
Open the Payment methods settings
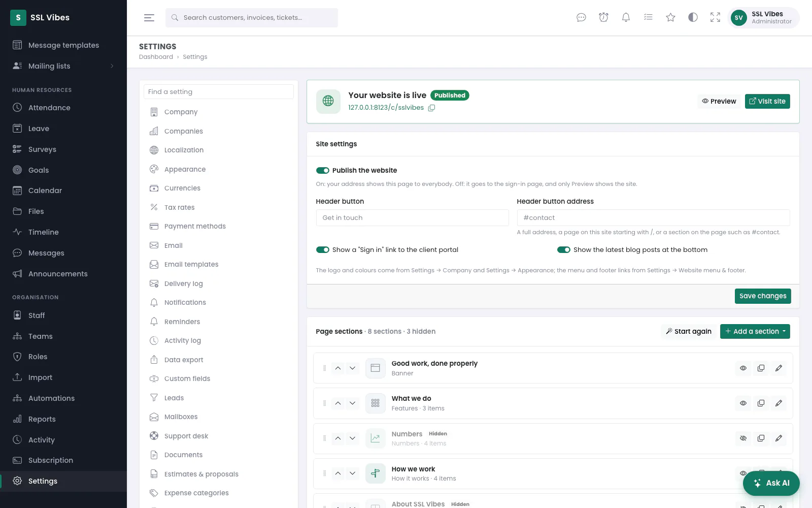tap(219, 227)
